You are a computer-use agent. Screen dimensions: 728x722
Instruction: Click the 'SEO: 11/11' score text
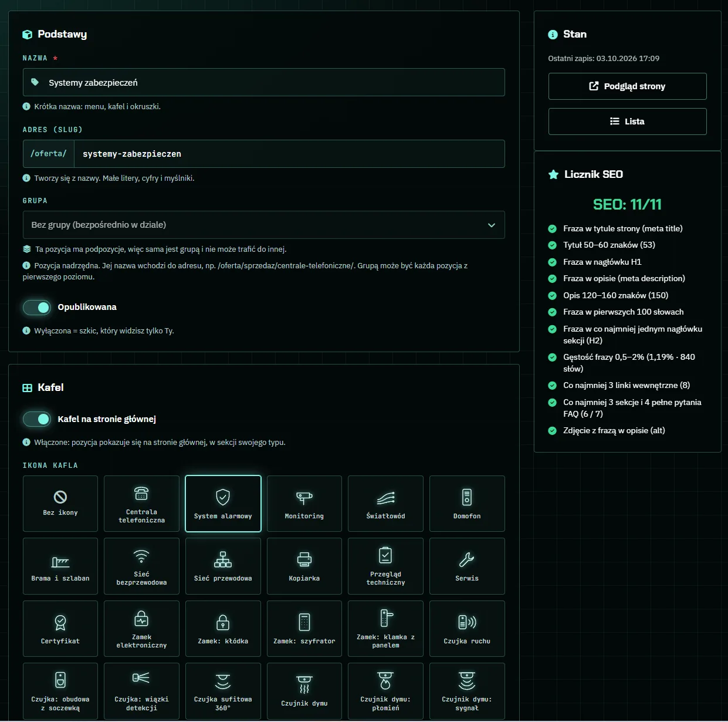click(x=628, y=204)
